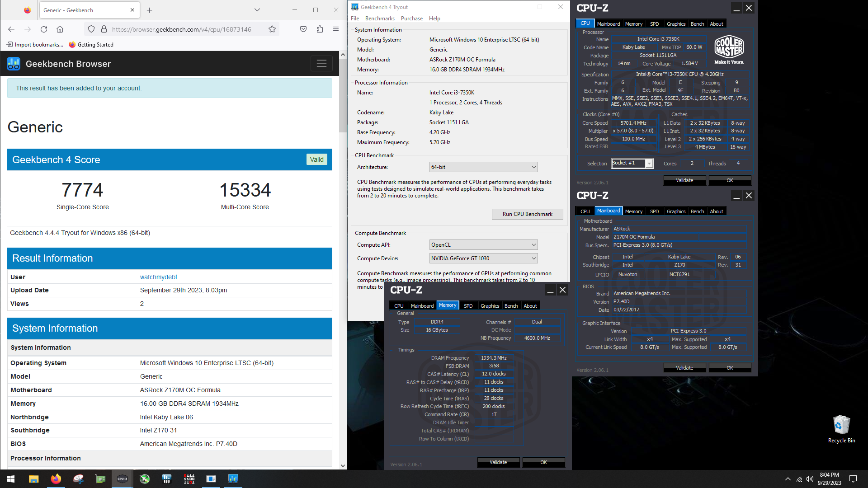868x488 pixels.
Task: Click the Geekbench taskbar icon
Action: (233, 479)
